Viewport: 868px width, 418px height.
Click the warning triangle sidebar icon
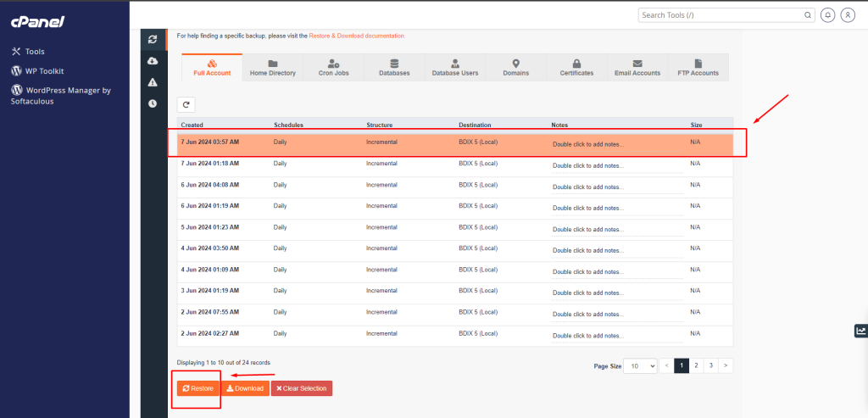(152, 82)
